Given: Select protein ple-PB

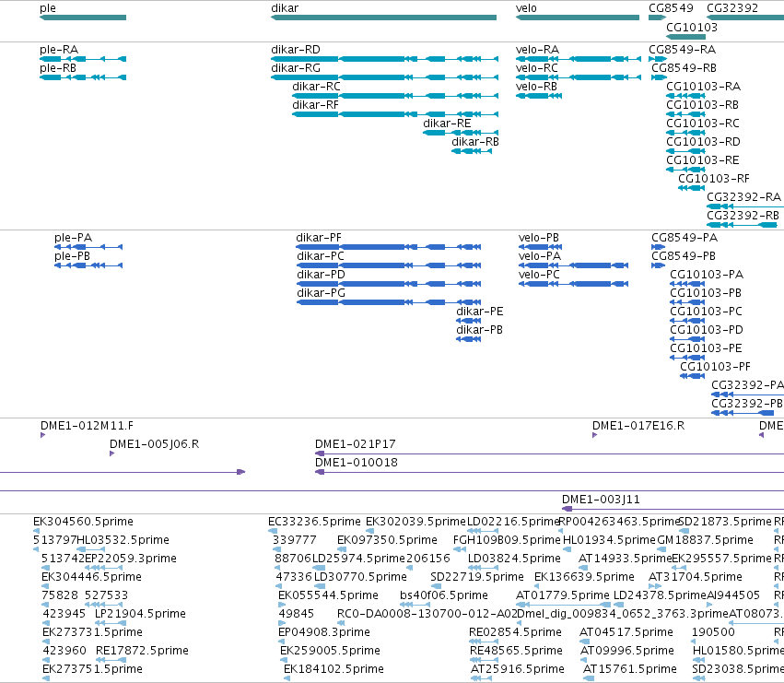Looking at the screenshot, I should 72,256.
